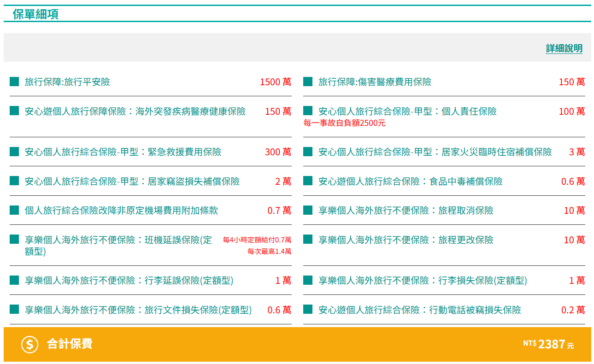Click the 行動電話被竊損失保險 item name
The image size is (594, 364).
click(x=419, y=310)
